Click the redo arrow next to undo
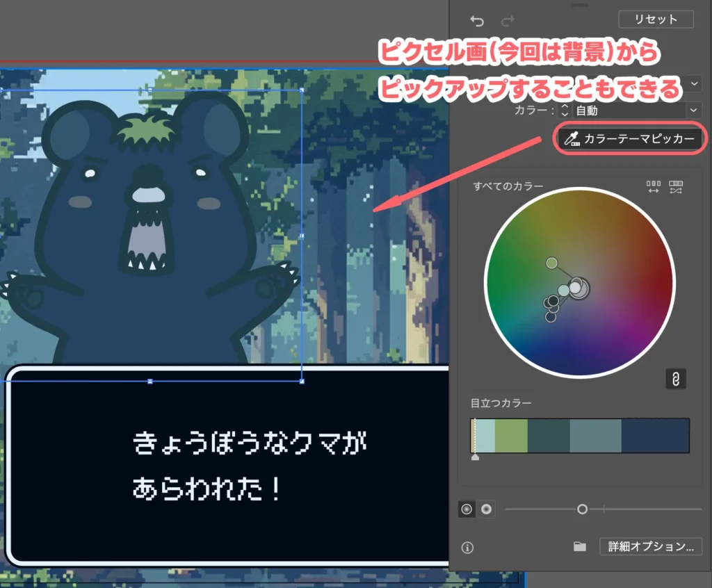The height and width of the screenshot is (588, 712). click(x=508, y=19)
